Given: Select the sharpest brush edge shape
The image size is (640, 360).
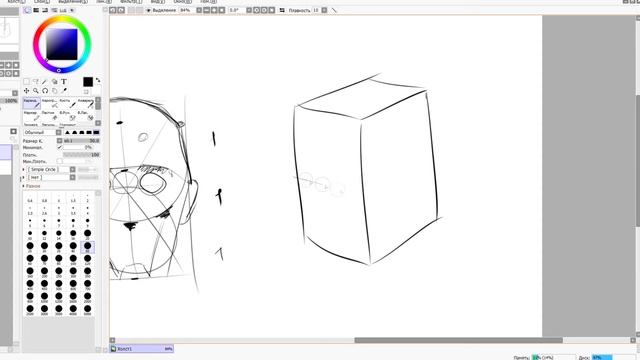Looking at the screenshot, I should (x=67, y=132).
